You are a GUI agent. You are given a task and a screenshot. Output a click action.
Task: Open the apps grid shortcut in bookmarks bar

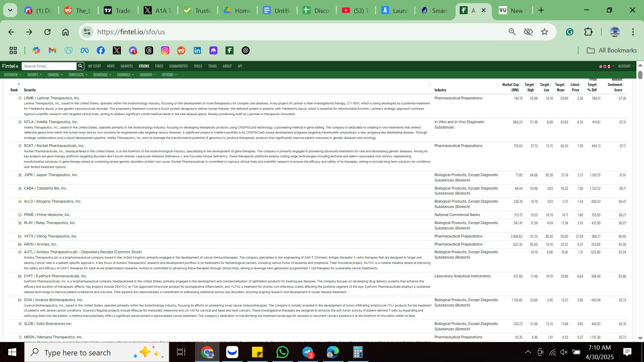[x=13, y=51]
